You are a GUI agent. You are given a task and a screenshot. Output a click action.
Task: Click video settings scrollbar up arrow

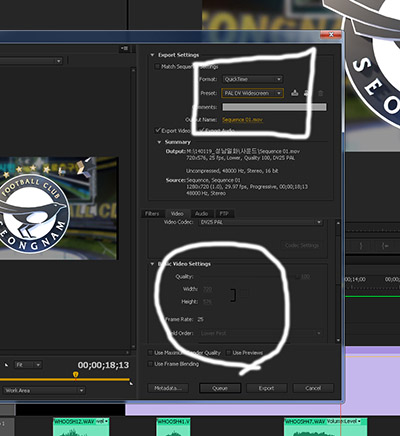[x=338, y=222]
